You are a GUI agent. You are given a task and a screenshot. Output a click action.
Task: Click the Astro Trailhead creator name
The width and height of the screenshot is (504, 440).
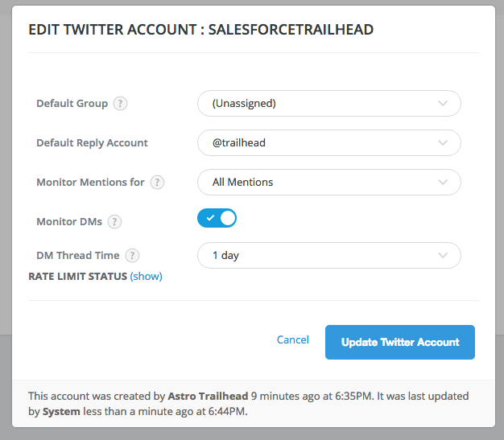point(208,396)
